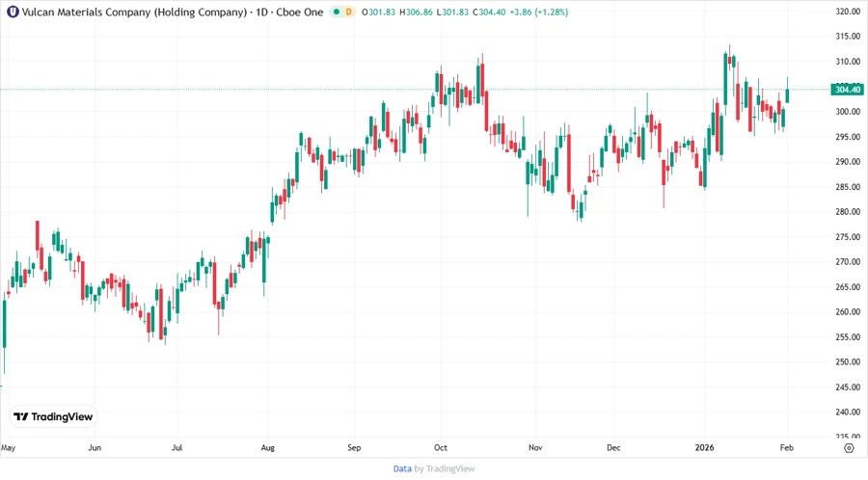The height and width of the screenshot is (480, 868).
Task: Click the Cboe One exchange label
Action: [300, 12]
